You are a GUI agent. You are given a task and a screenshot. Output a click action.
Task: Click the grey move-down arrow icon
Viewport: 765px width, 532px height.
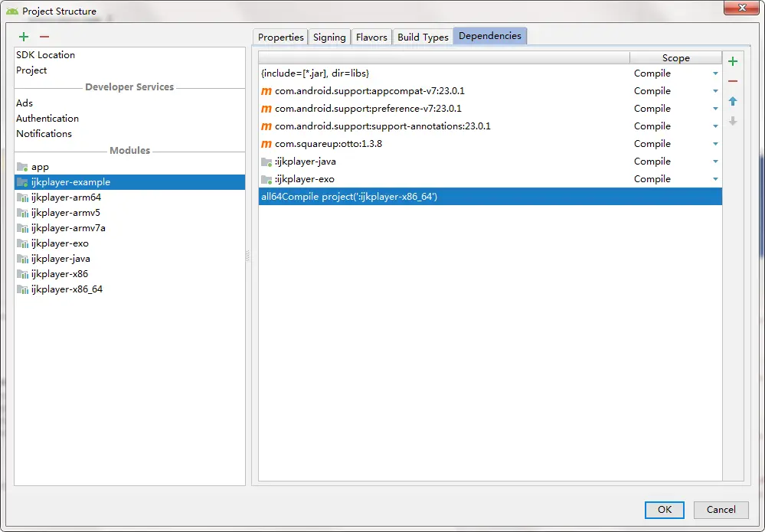coord(733,121)
